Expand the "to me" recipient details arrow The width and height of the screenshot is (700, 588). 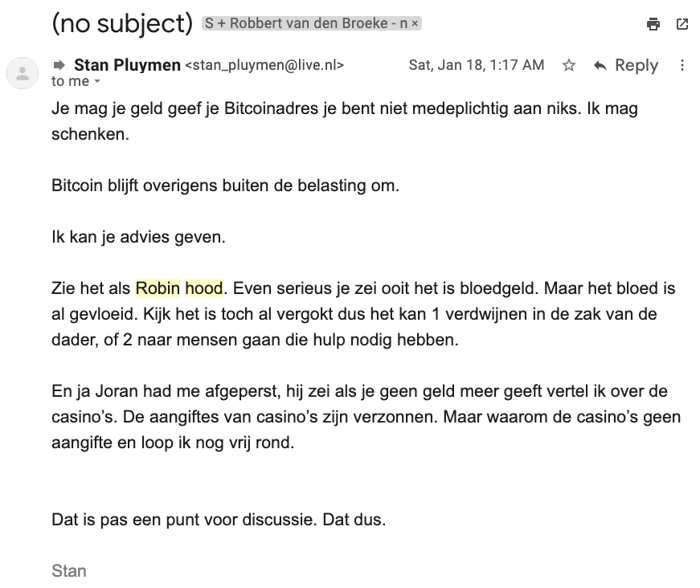point(97,82)
